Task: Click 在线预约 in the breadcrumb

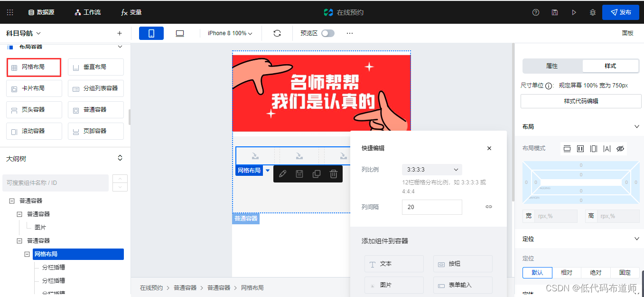Action: (x=151, y=288)
